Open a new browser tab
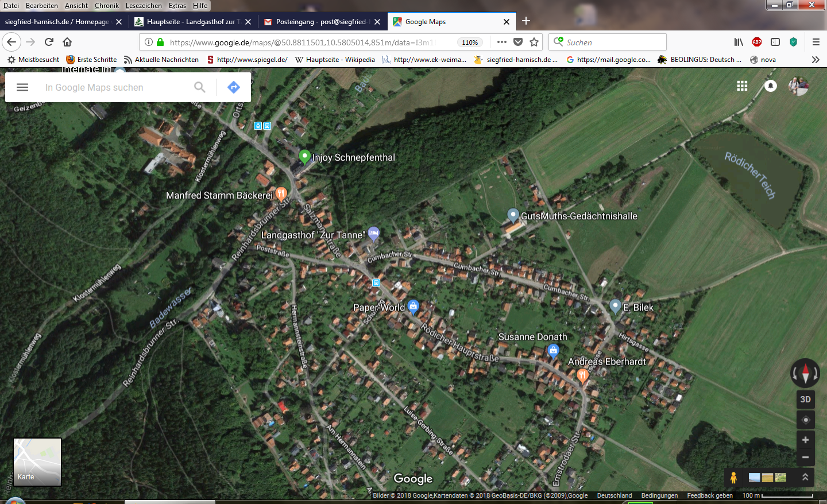827x504 pixels. [526, 21]
